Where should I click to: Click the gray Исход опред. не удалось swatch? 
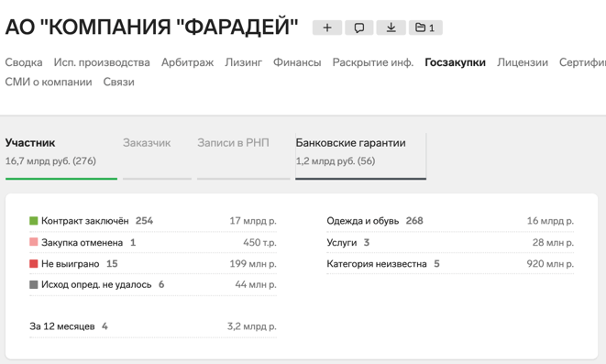coord(34,284)
